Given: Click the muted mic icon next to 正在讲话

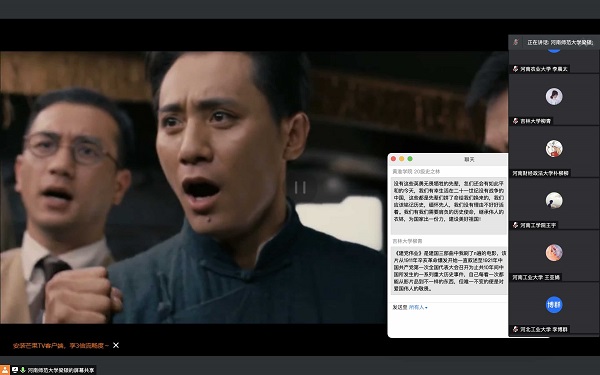Looking at the screenshot, I should tap(516, 42).
